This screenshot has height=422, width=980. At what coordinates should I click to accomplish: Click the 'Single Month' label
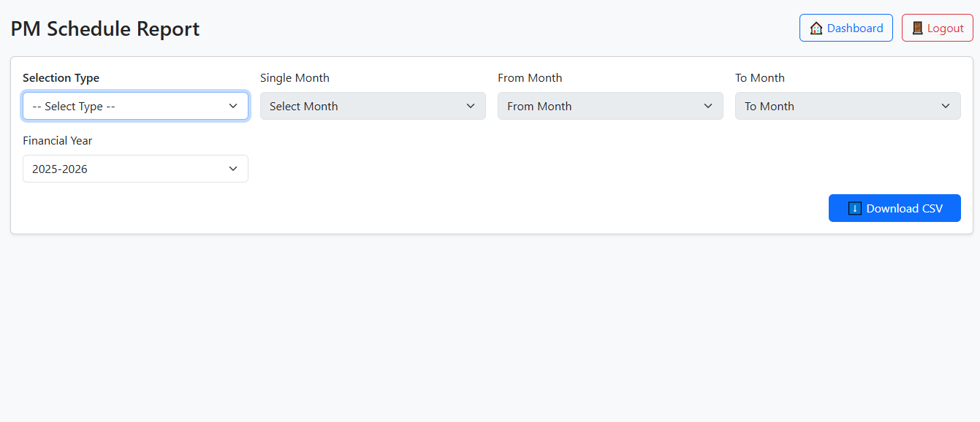pos(295,78)
